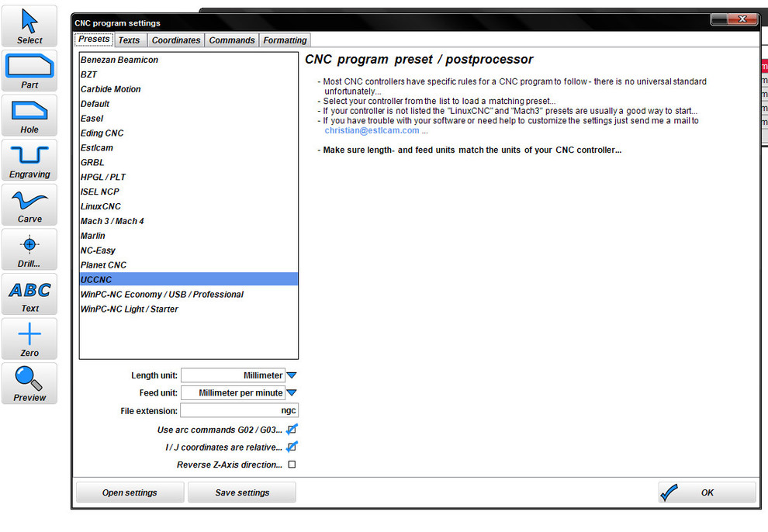Screen dimensions: 768x532
Task: Show the Formatting tab
Action: click(x=285, y=40)
